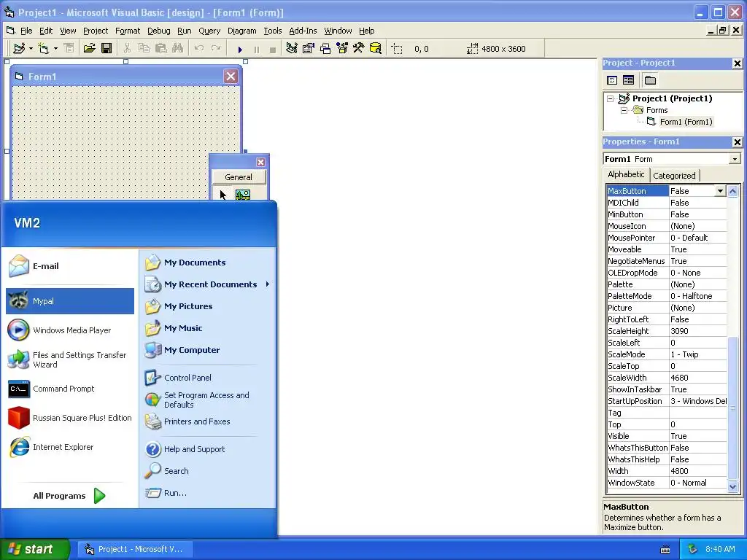
Task: Open Windows Media Player from Start menu
Action: coord(70,330)
